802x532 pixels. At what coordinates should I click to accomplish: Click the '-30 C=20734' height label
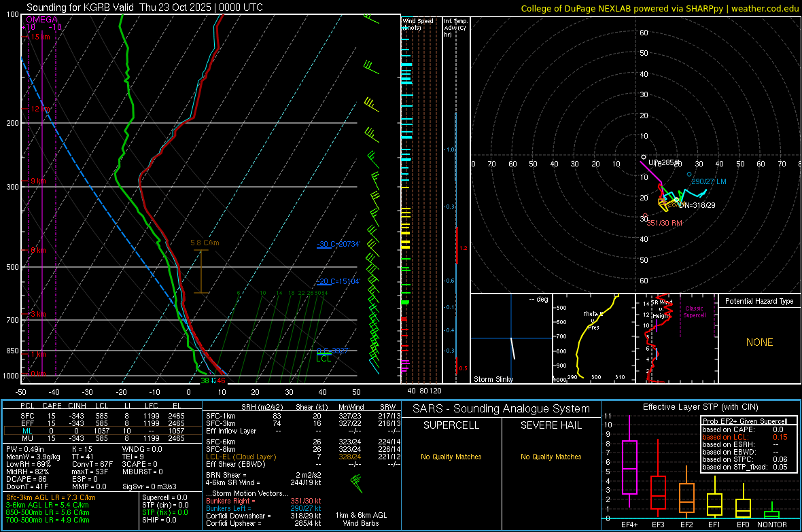point(338,244)
